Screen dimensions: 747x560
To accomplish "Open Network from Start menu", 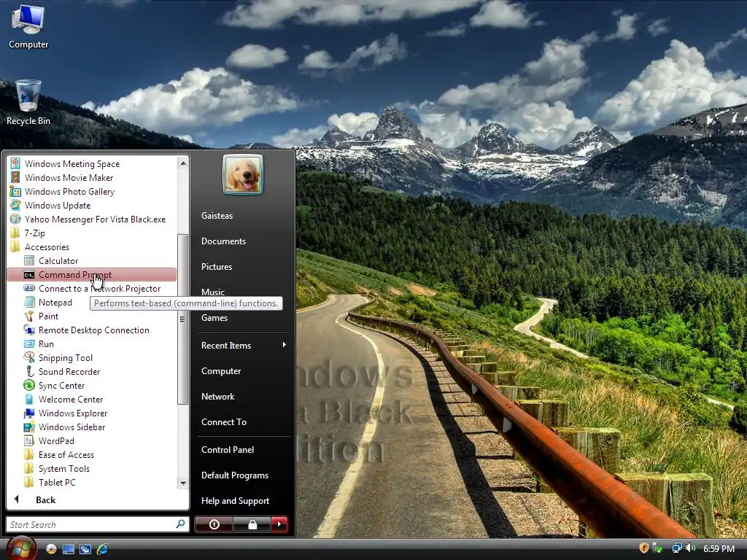I will (217, 397).
